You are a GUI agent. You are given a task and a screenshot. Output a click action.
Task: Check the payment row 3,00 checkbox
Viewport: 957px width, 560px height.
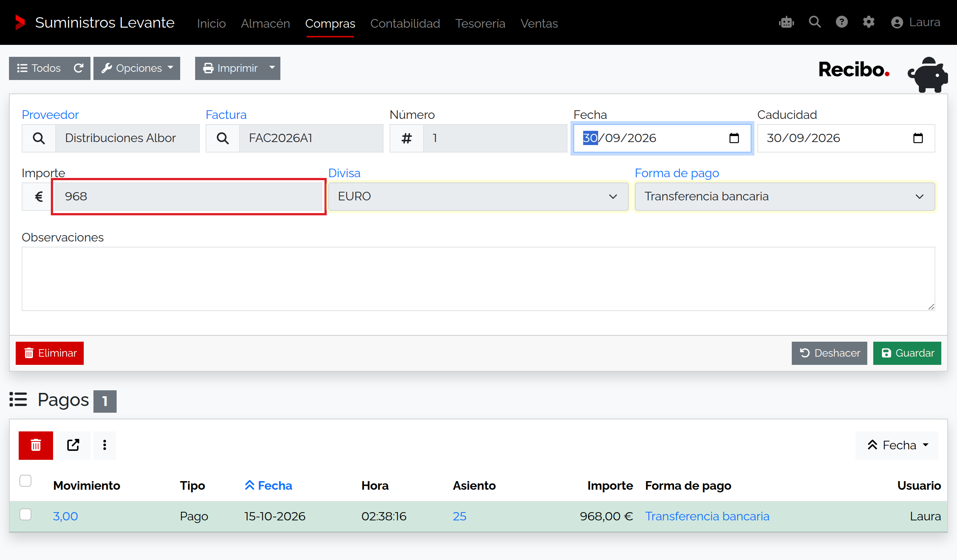(25, 515)
